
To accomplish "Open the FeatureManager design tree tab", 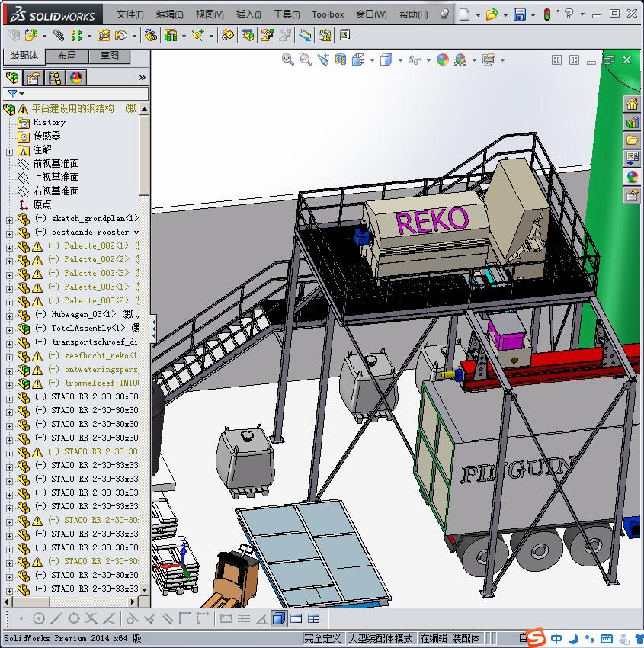I will [x=12, y=77].
